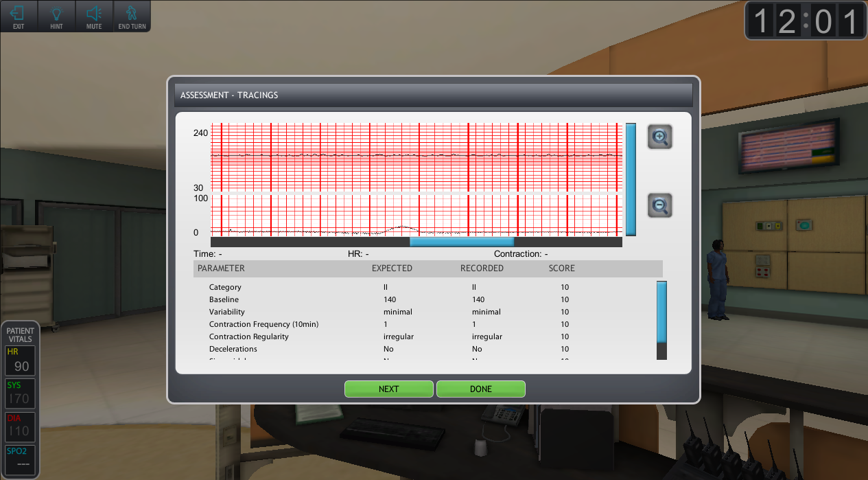868x480 pixels.
Task: Zoom out of the tracing graph
Action: pos(660,205)
